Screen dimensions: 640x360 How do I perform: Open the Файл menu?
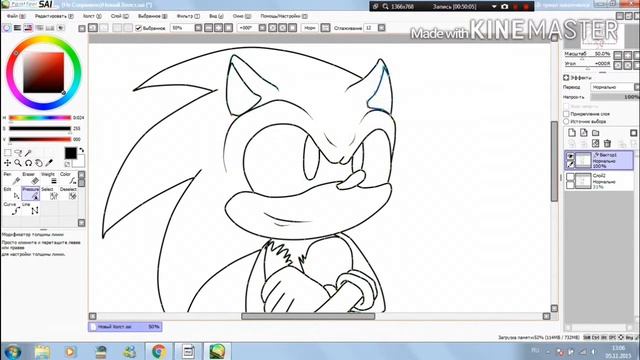pos(16,16)
